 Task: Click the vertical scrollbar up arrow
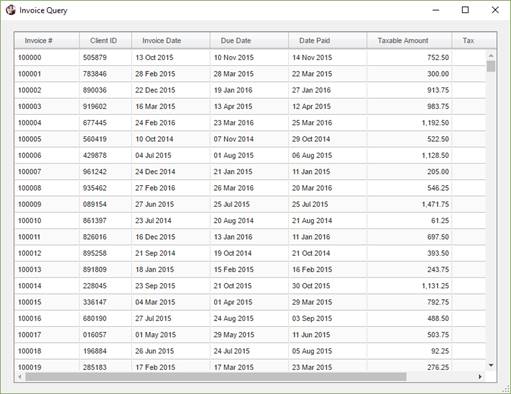coord(491,56)
